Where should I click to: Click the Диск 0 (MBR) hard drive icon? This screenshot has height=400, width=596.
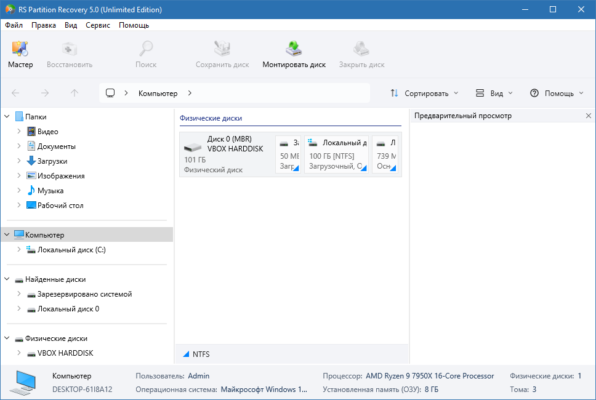pos(193,147)
